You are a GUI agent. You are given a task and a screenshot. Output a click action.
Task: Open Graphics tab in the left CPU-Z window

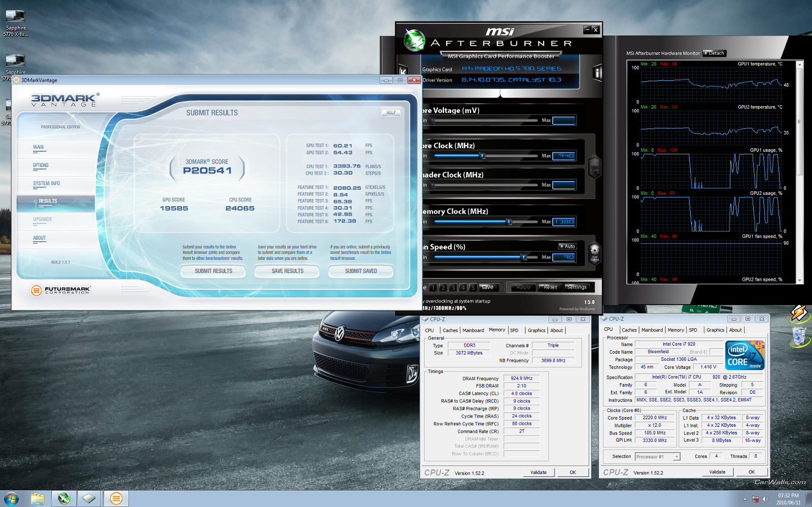pos(536,330)
